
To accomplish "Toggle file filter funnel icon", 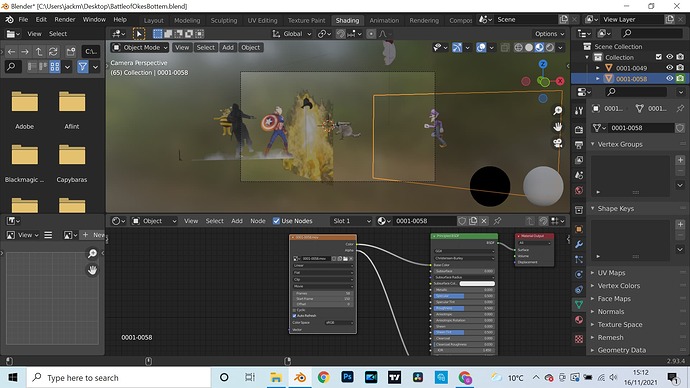I will coord(83,67).
